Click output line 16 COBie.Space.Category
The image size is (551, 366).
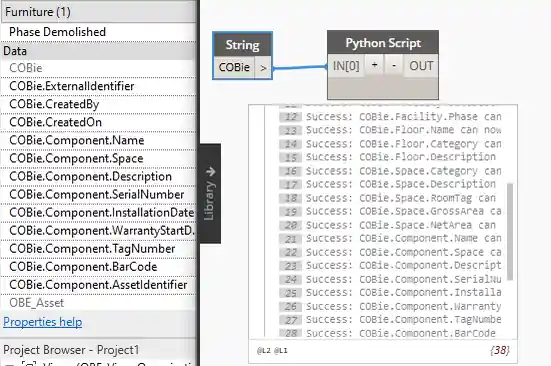click(403, 171)
